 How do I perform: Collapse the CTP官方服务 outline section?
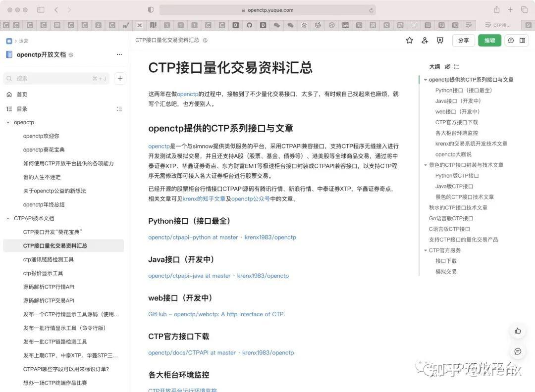[x=426, y=250]
